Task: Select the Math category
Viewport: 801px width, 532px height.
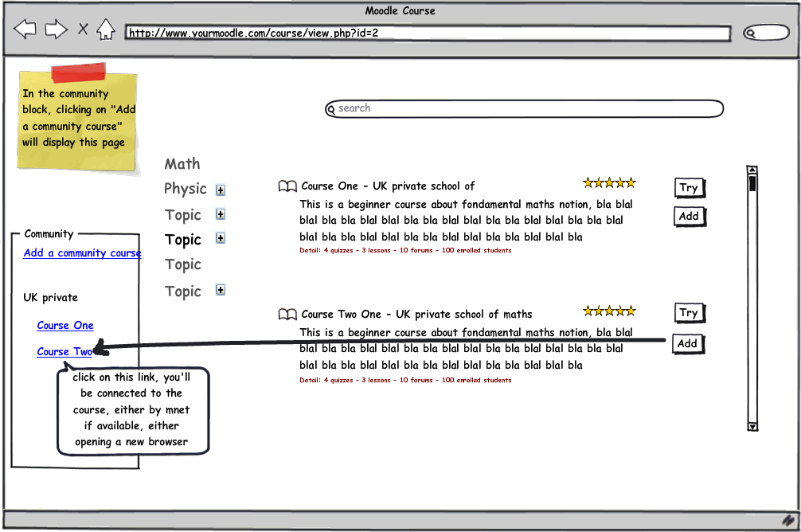Action: (x=182, y=164)
